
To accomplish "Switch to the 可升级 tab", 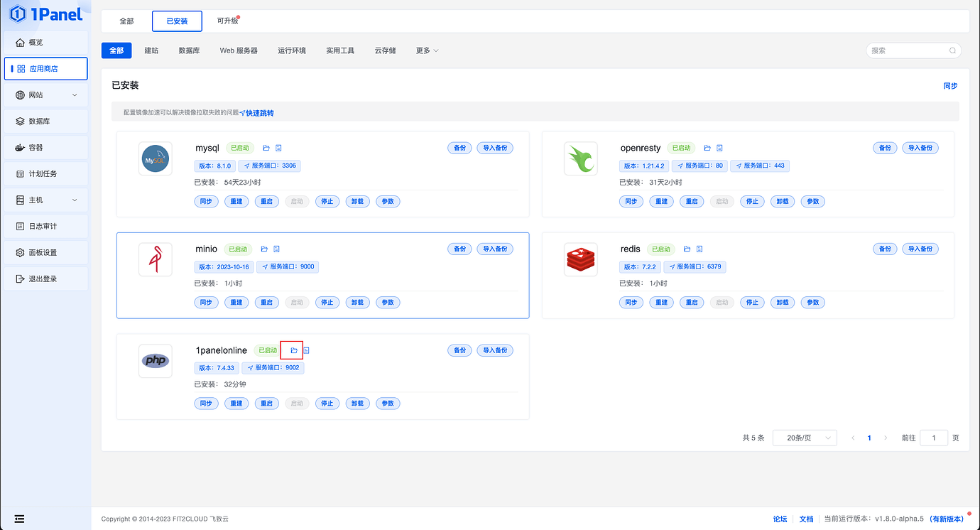I will point(227,21).
